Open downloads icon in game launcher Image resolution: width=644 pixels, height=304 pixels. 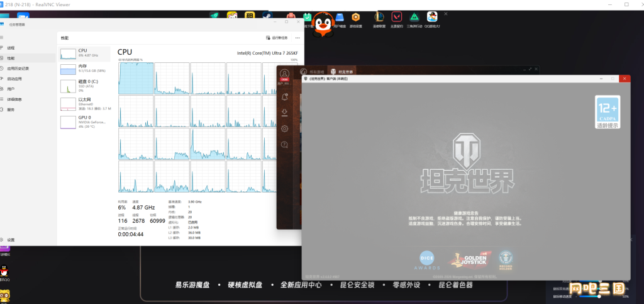click(x=284, y=113)
